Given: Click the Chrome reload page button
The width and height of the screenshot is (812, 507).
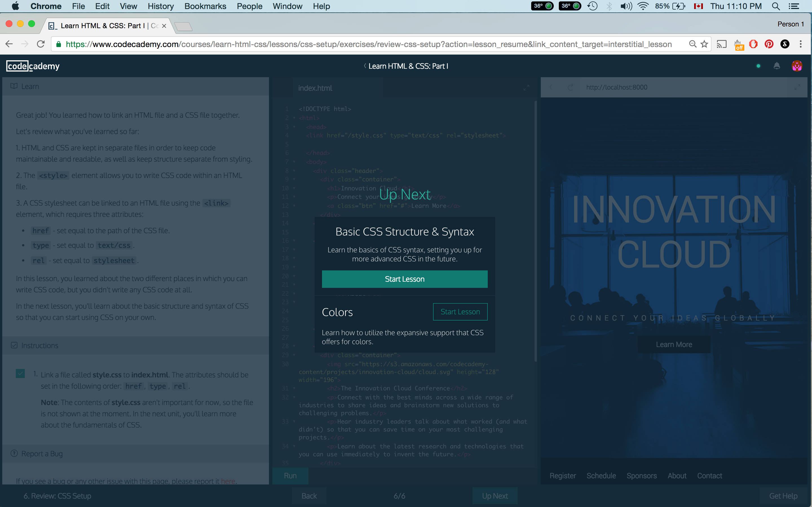Looking at the screenshot, I should [41, 44].
